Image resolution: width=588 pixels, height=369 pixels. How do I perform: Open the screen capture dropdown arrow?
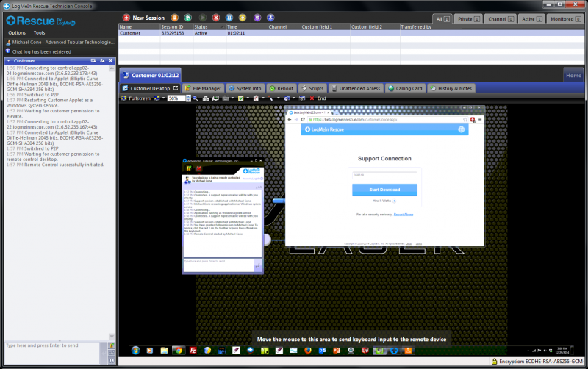tap(293, 98)
